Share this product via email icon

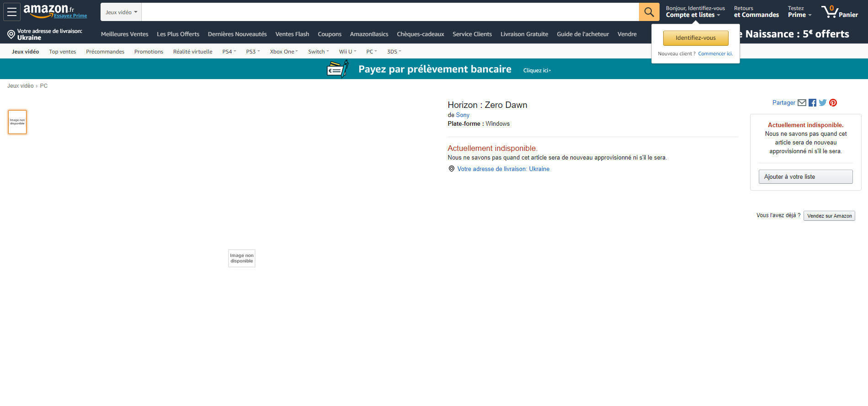pos(802,103)
